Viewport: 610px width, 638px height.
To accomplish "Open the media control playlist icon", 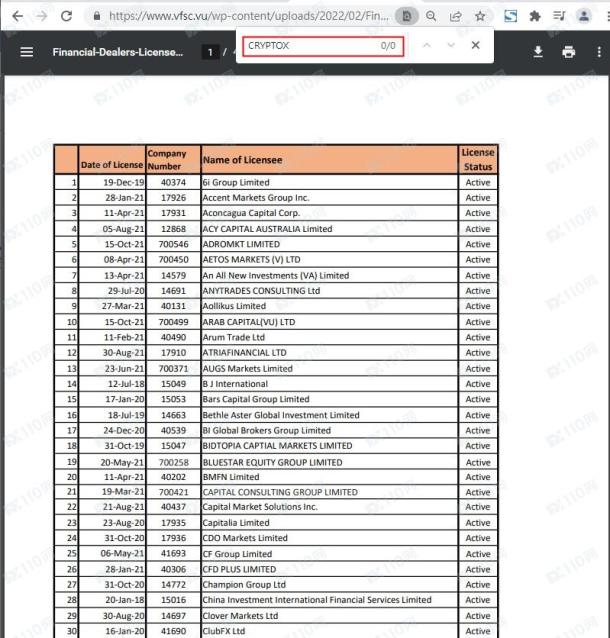I will tap(559, 16).
